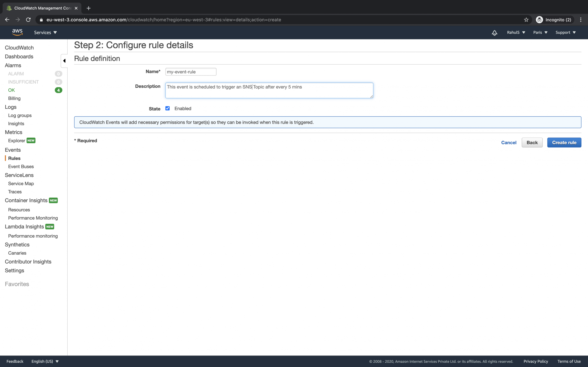This screenshot has width=588, height=367.
Task: Open Event Buses under Events
Action: pyautogui.click(x=21, y=166)
